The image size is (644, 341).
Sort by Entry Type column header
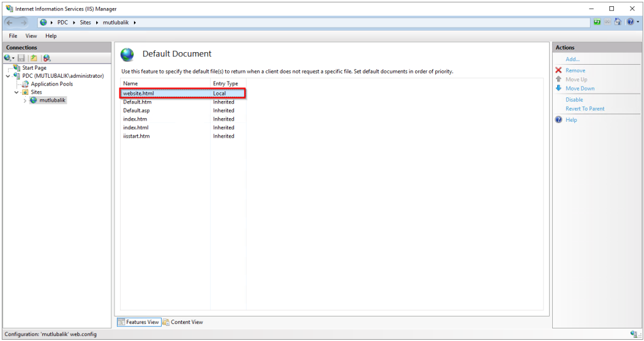(x=228, y=84)
